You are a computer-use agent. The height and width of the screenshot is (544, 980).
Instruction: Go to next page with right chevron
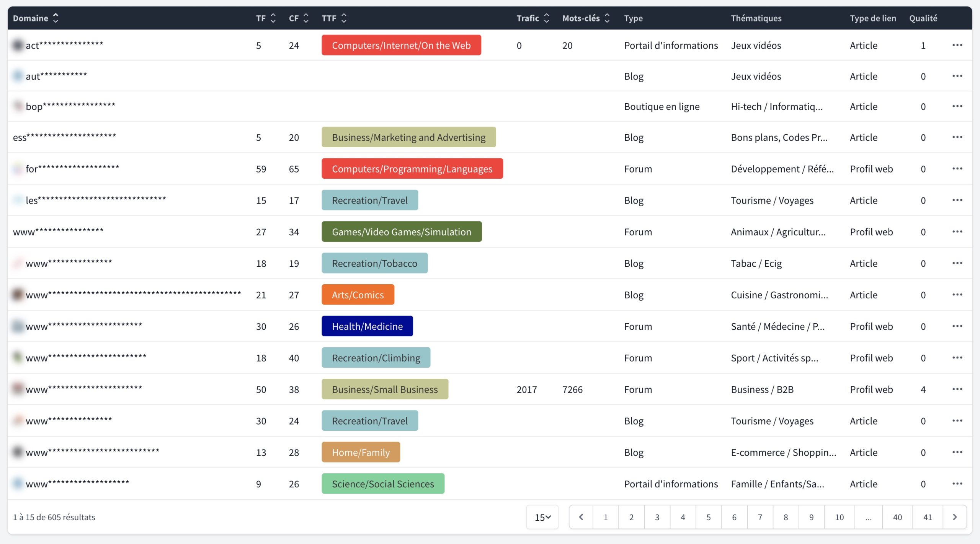(x=954, y=517)
